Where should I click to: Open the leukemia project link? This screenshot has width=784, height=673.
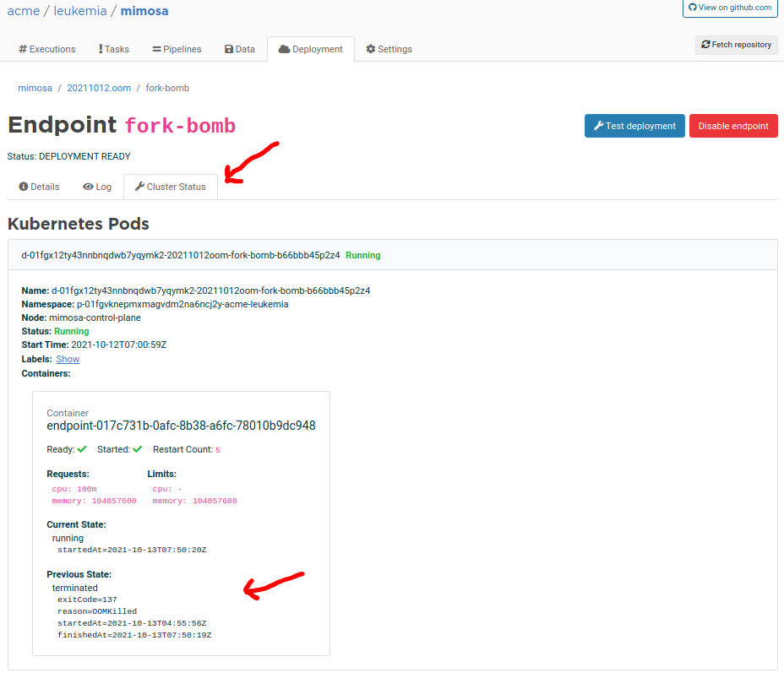tap(79, 11)
